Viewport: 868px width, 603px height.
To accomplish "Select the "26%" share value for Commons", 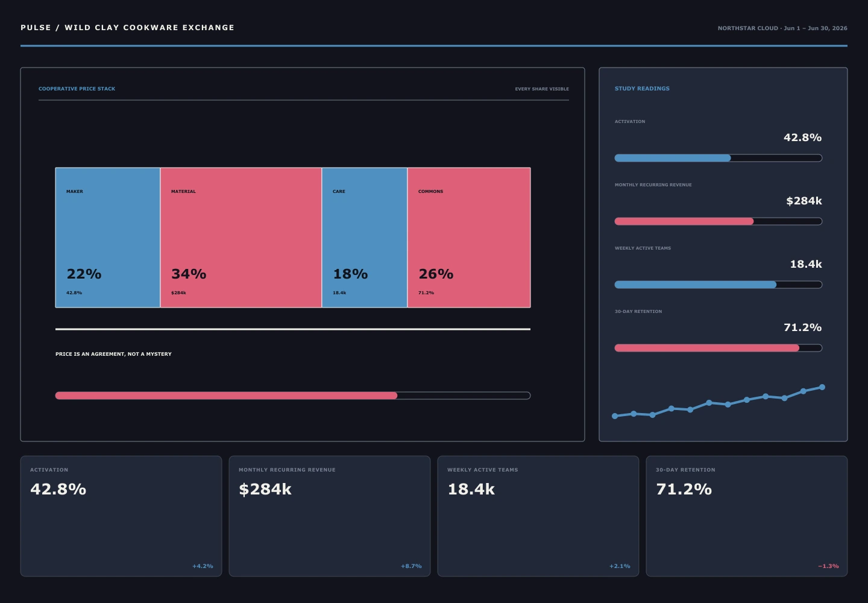I will [436, 274].
